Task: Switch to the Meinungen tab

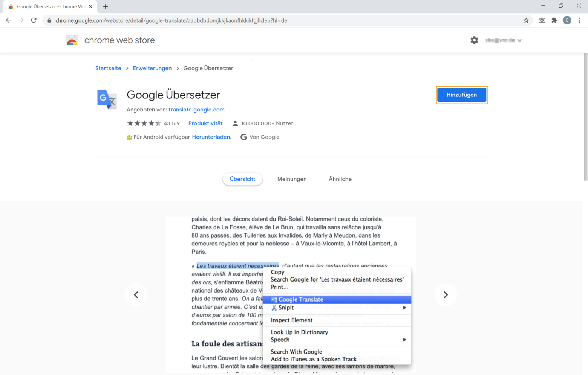Action: click(x=292, y=179)
